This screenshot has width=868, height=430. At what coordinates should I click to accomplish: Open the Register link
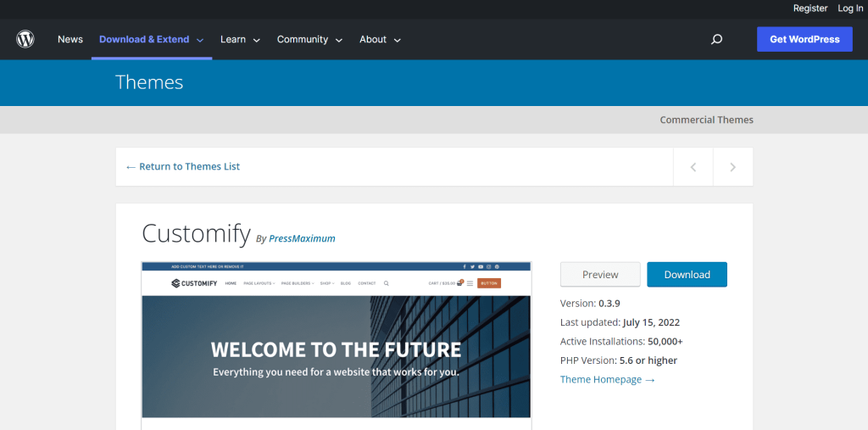click(810, 8)
